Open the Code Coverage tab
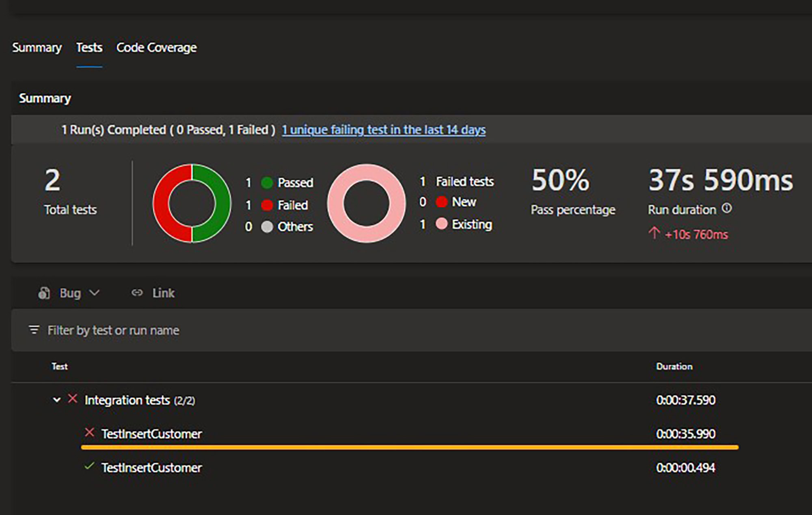The height and width of the screenshot is (515, 812). click(x=156, y=48)
